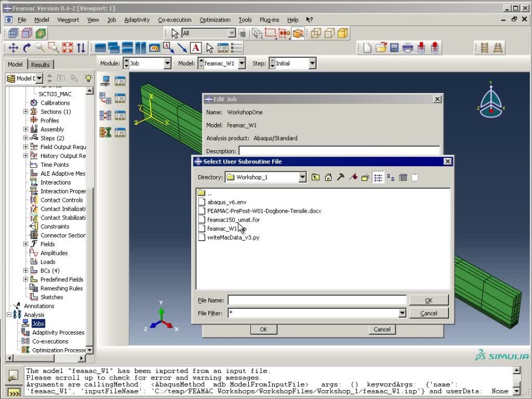Switch file dialog to big icon view

click(x=391, y=177)
